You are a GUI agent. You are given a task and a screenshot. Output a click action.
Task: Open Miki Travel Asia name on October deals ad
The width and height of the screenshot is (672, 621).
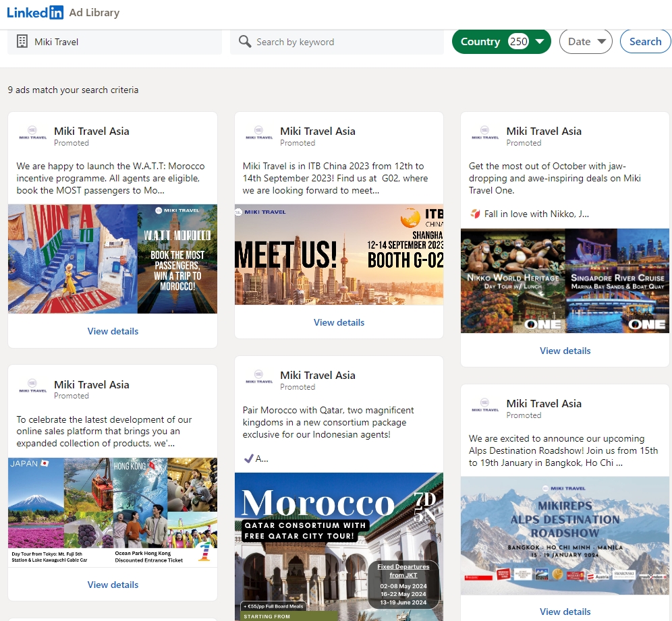point(544,131)
